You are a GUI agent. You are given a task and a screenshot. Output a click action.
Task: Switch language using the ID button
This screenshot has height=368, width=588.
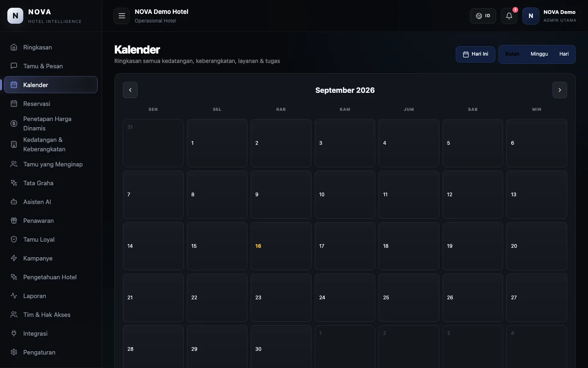point(483,16)
